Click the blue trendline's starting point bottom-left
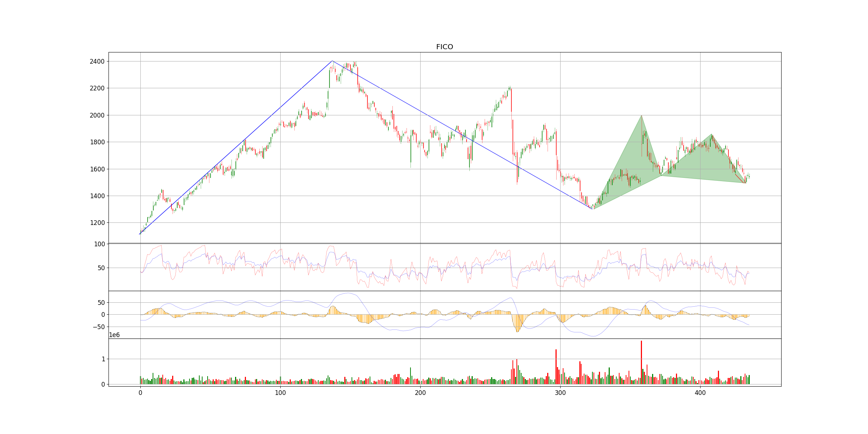This screenshot has width=868, height=434. click(x=140, y=234)
